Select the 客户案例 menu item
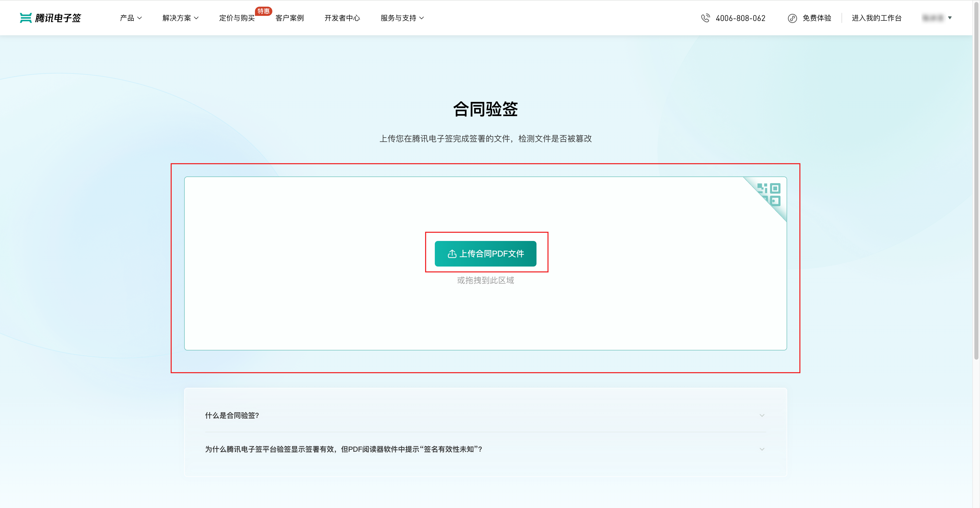The height and width of the screenshot is (508, 980). tap(289, 18)
